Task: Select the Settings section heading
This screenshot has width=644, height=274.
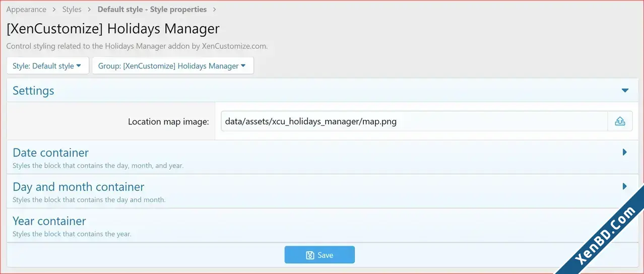Action: tap(33, 91)
